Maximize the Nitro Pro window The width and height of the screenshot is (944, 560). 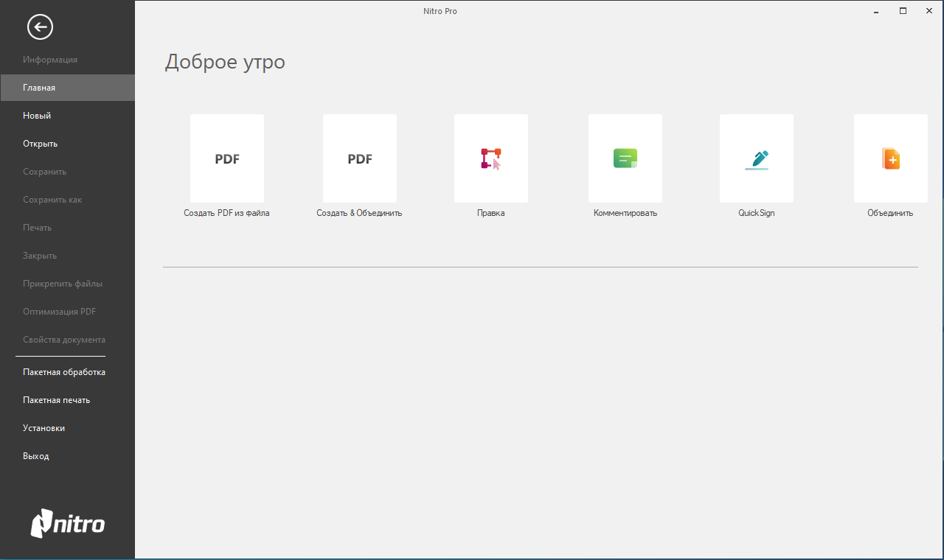(903, 11)
